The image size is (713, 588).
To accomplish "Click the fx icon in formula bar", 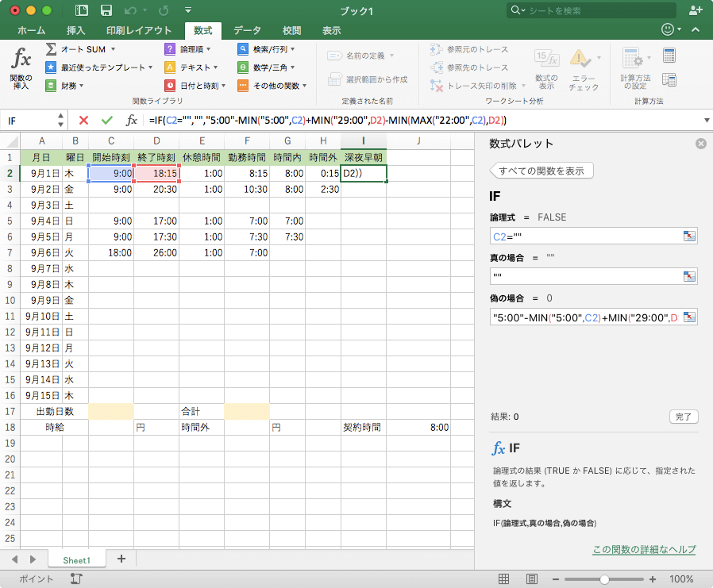I will pos(132,121).
